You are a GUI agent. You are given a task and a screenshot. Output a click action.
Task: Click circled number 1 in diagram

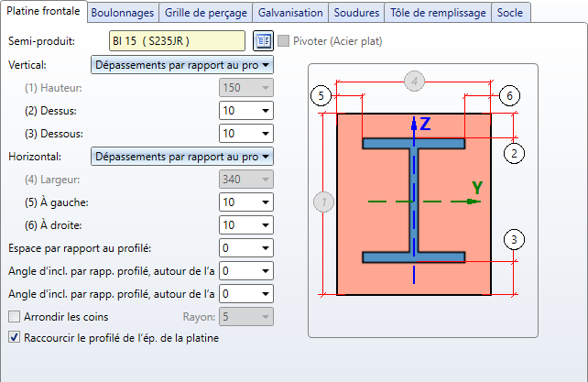click(x=320, y=200)
